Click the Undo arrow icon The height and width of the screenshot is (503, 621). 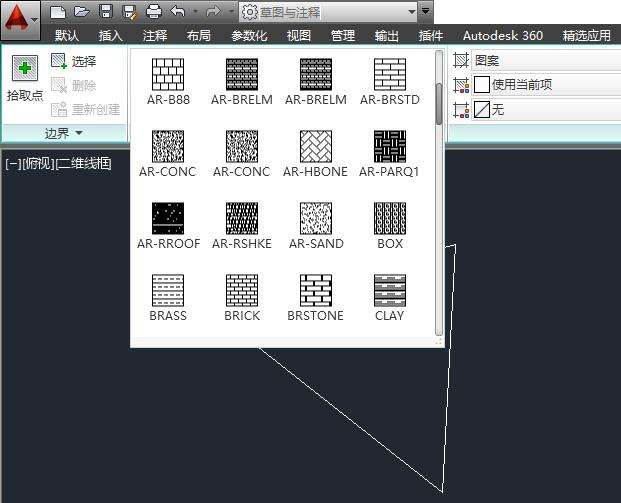(x=178, y=12)
